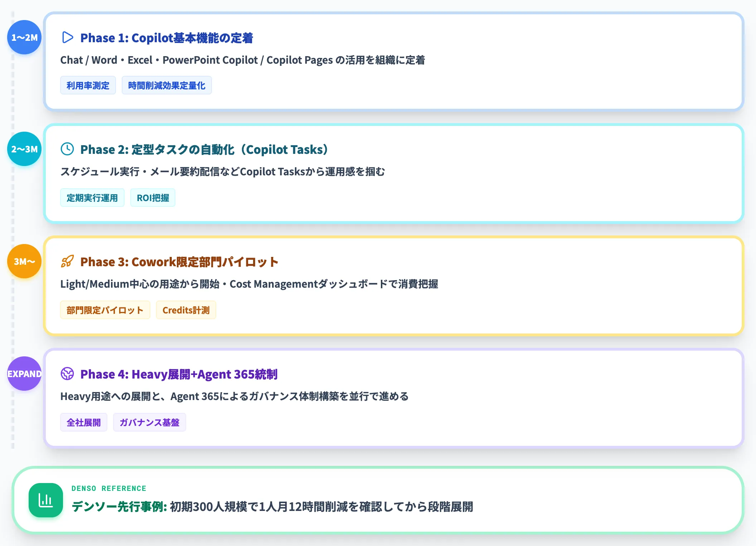
Task: Click the Phase 4 description starting with Heavy用途への展開
Action: pyautogui.click(x=234, y=396)
